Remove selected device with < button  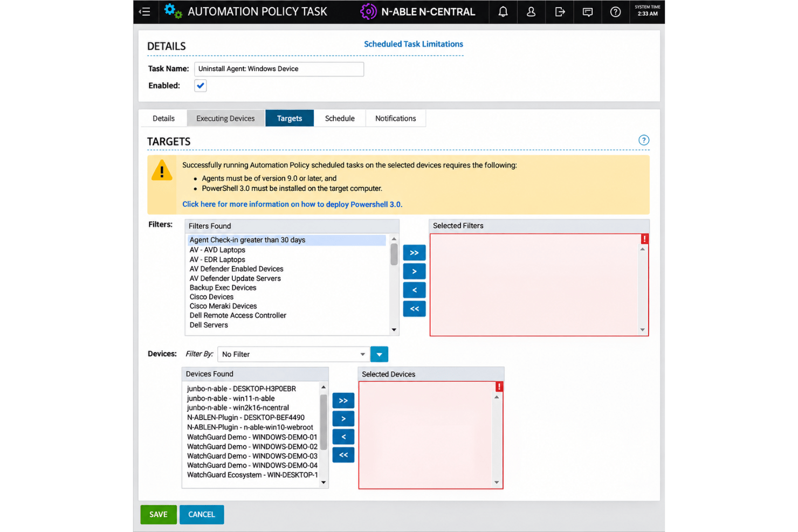(343, 437)
